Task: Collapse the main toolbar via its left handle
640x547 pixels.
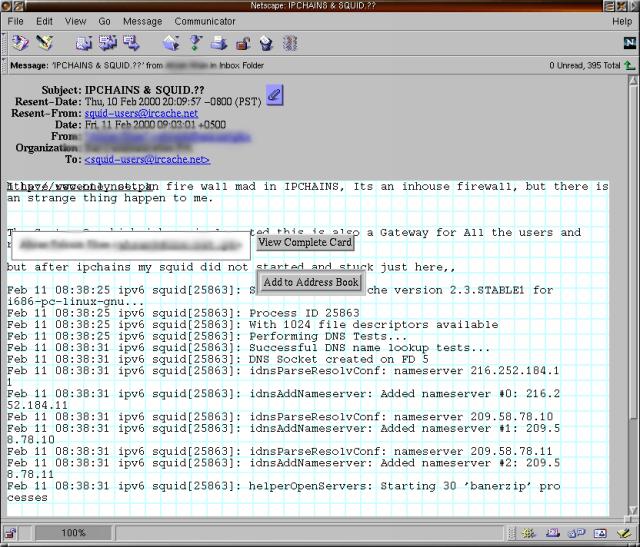Action: pyautogui.click(x=4, y=43)
